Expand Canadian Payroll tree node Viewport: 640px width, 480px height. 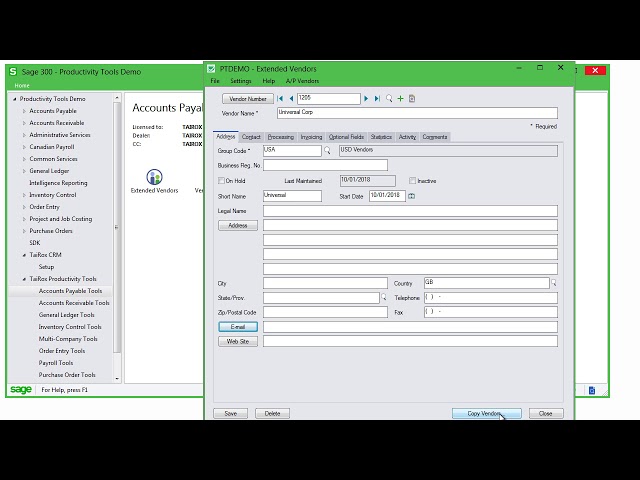(x=24, y=147)
